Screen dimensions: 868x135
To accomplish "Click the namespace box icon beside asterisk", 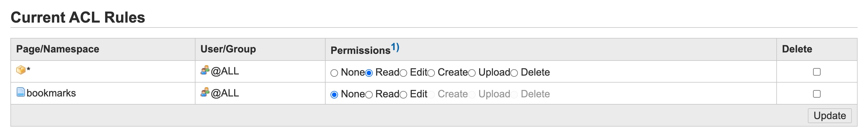I will click(21, 70).
